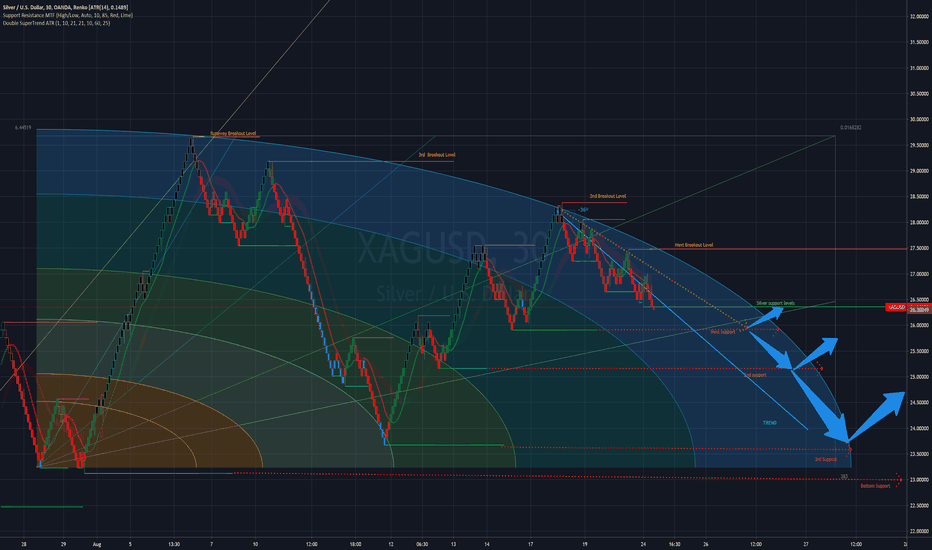The image size is (932, 550).
Task: Click the 32.00000 price axis label
Action: click(x=919, y=17)
